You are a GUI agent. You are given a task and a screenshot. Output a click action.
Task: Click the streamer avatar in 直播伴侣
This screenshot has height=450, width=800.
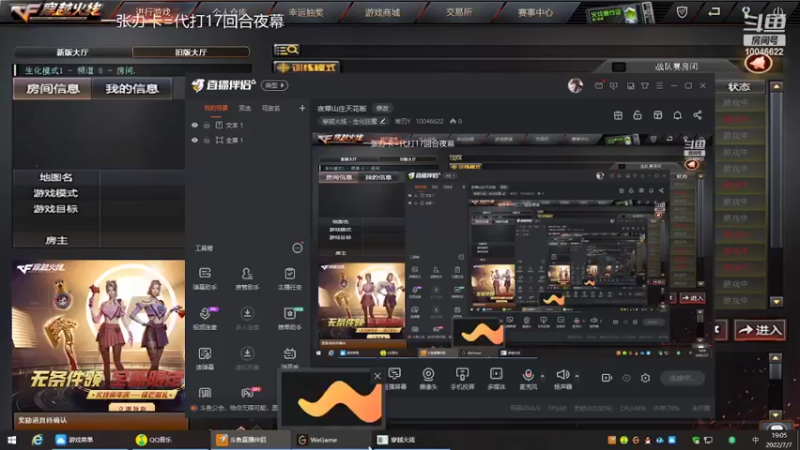pyautogui.click(x=575, y=86)
